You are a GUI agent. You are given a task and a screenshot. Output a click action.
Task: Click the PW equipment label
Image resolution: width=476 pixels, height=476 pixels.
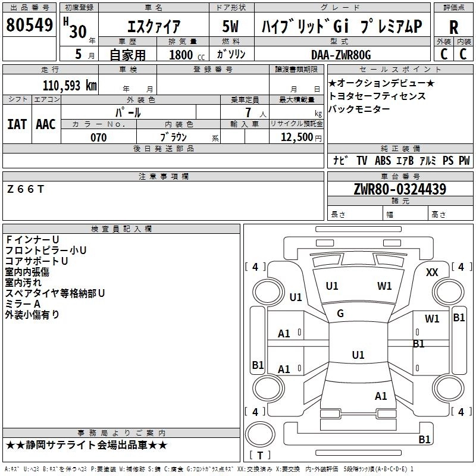(x=464, y=161)
